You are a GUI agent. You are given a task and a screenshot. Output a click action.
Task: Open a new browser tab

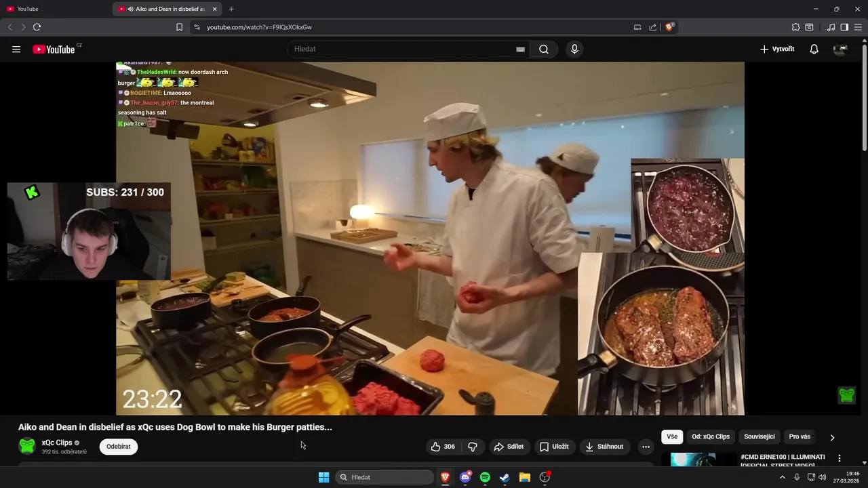231,9
